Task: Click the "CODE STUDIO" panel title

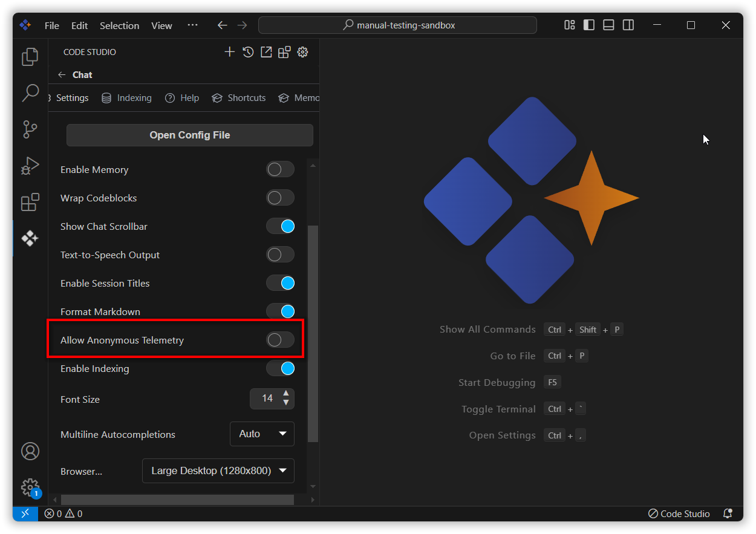Action: [x=90, y=52]
